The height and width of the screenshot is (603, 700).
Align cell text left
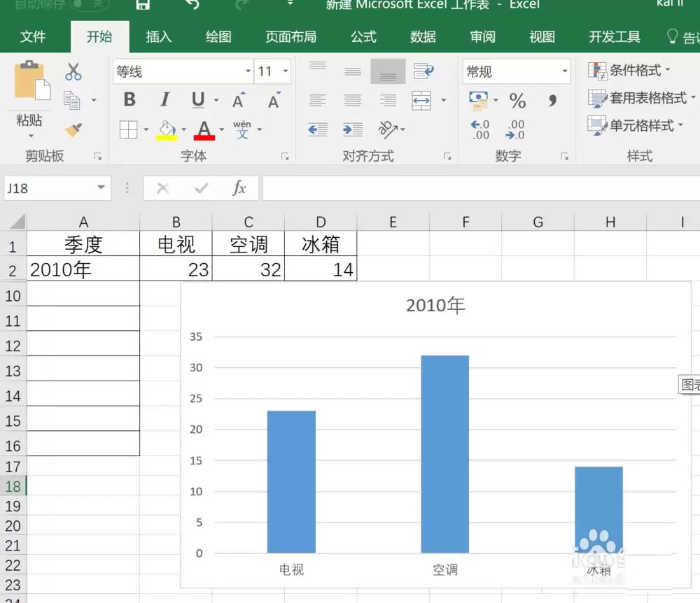pos(317,100)
